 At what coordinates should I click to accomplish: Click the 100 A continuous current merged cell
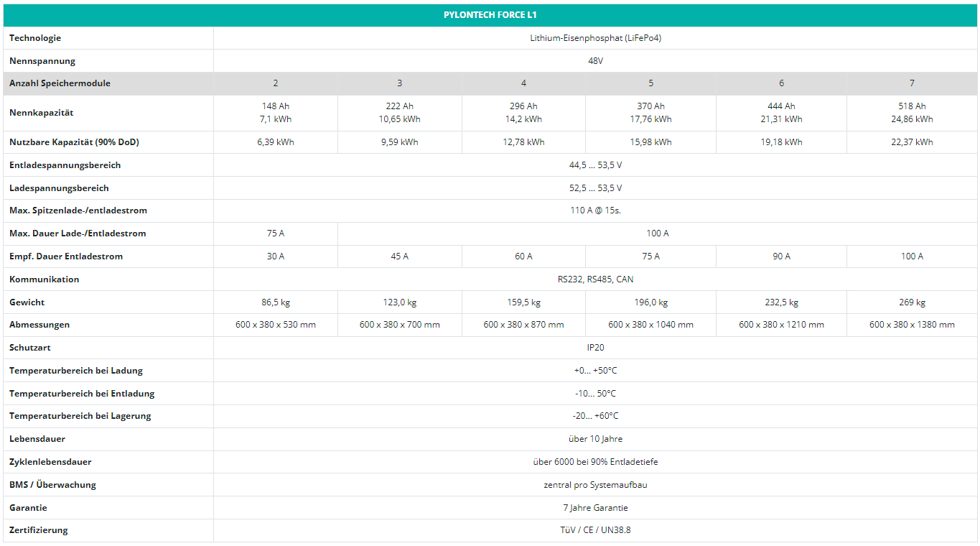[658, 233]
